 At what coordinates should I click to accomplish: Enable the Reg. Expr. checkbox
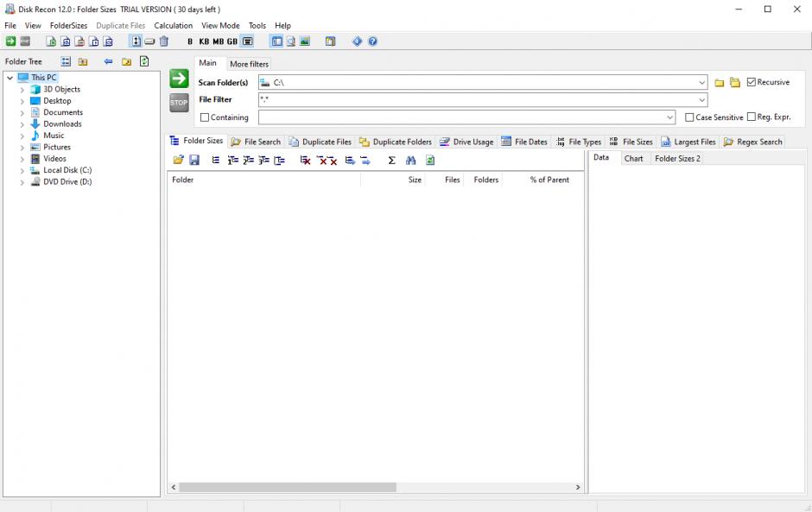[752, 117]
